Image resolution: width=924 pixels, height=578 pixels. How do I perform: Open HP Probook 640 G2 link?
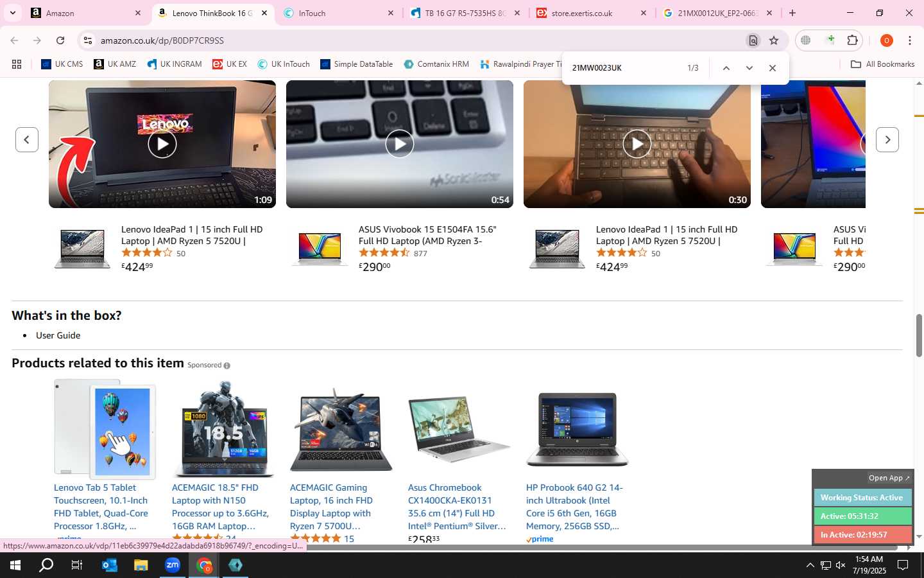tap(574, 507)
